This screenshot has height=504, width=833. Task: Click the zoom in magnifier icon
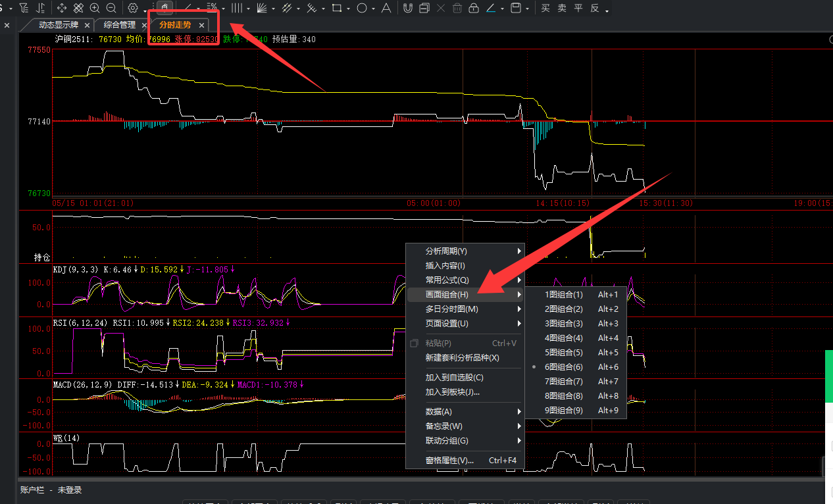(95, 8)
